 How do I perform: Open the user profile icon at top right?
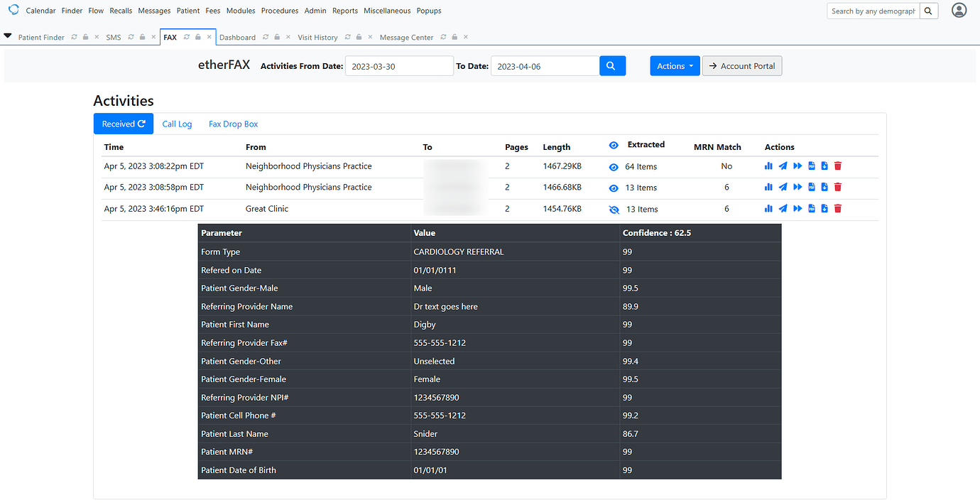pyautogui.click(x=959, y=11)
